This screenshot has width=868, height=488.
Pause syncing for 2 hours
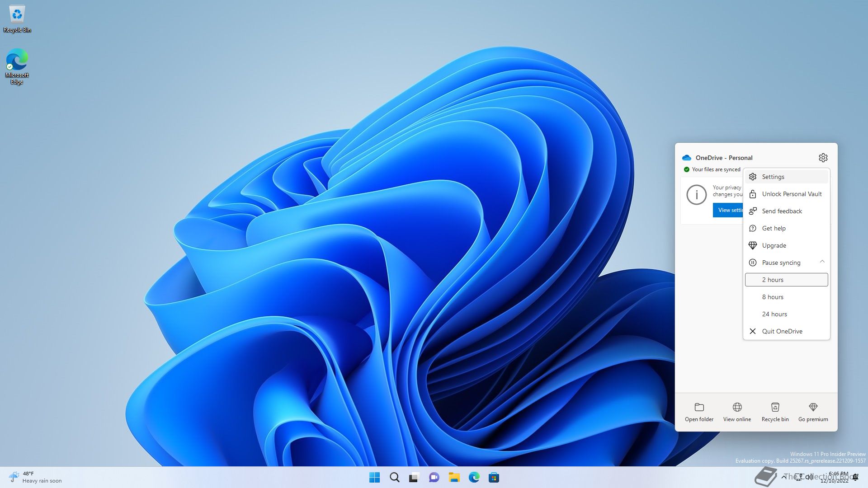click(786, 280)
